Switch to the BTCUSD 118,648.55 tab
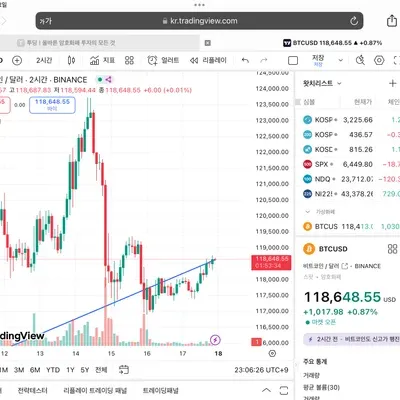The image size is (400, 400). click(x=332, y=43)
